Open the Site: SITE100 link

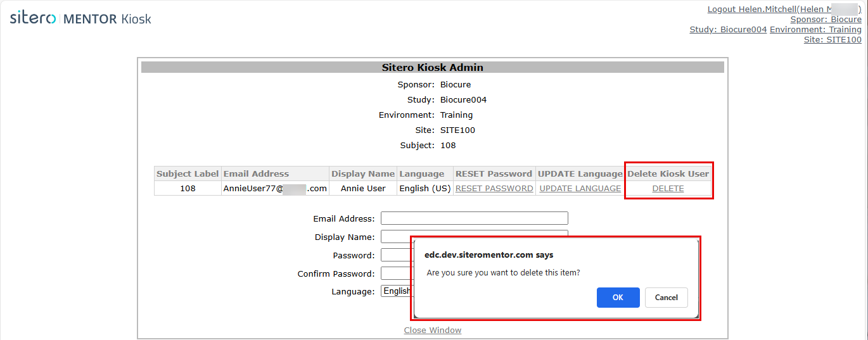[833, 40]
